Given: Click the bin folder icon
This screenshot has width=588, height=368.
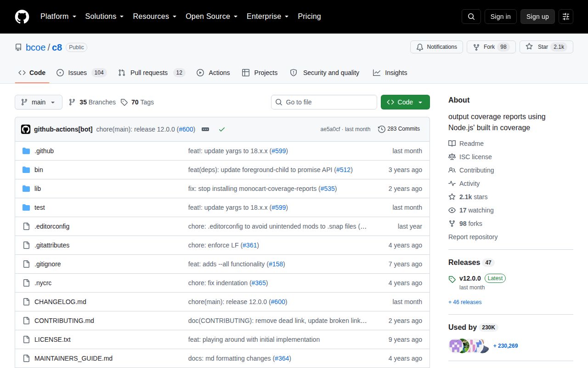Looking at the screenshot, I should (26, 170).
